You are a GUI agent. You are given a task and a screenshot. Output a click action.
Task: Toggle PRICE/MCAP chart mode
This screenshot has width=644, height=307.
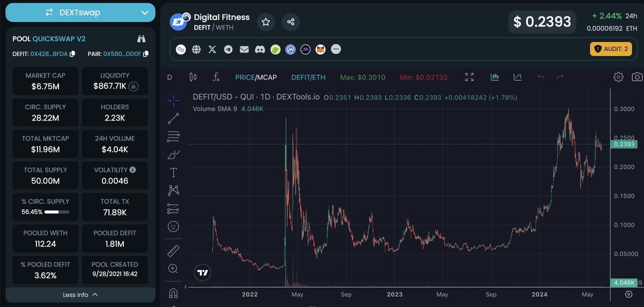(256, 77)
